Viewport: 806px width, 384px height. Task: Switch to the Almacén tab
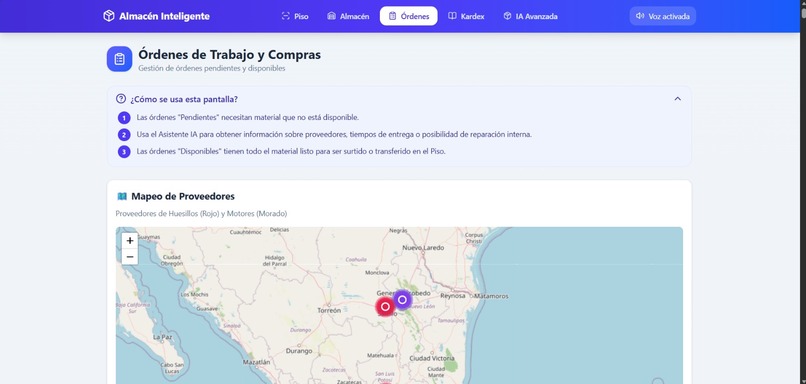(348, 16)
